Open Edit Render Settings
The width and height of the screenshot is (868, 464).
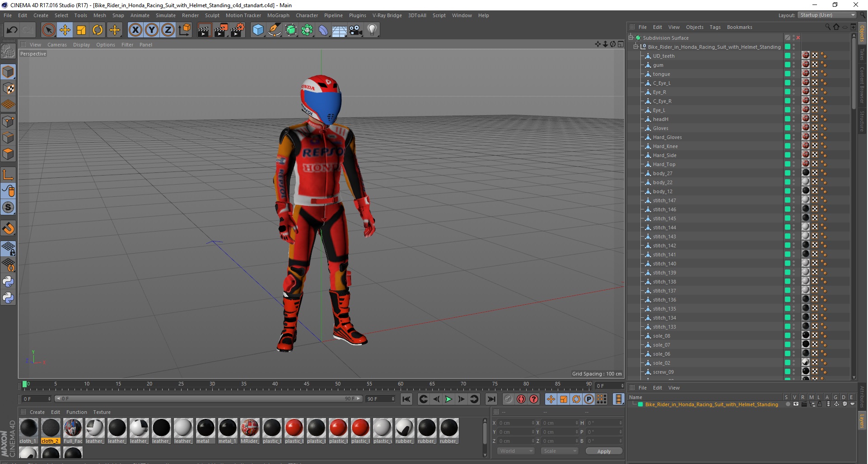[x=238, y=30]
